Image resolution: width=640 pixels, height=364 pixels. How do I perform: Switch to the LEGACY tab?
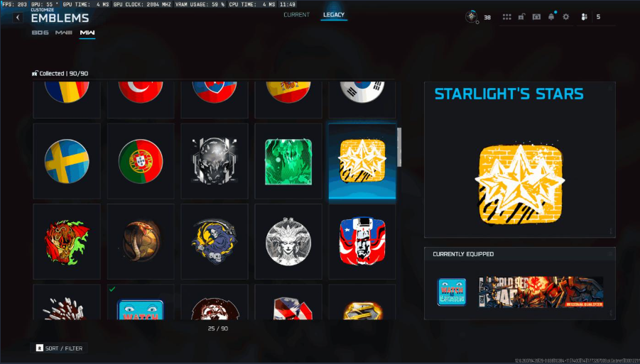334,15
